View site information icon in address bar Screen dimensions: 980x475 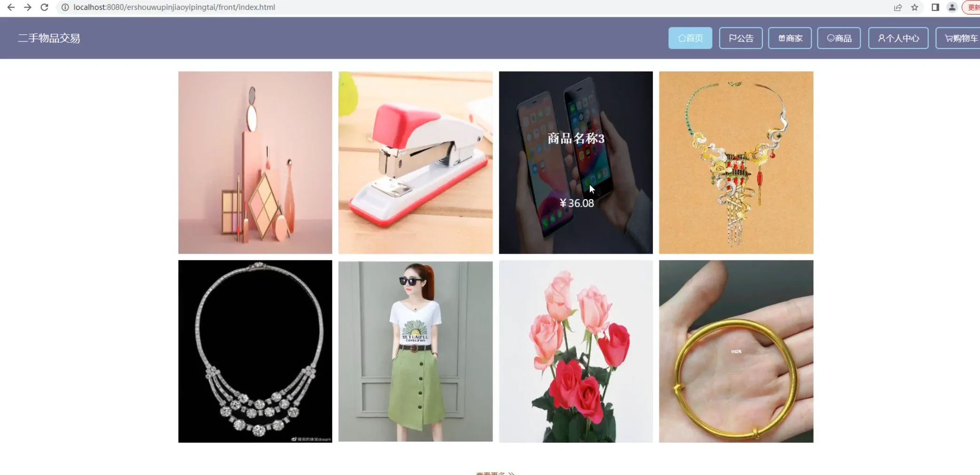[65, 7]
